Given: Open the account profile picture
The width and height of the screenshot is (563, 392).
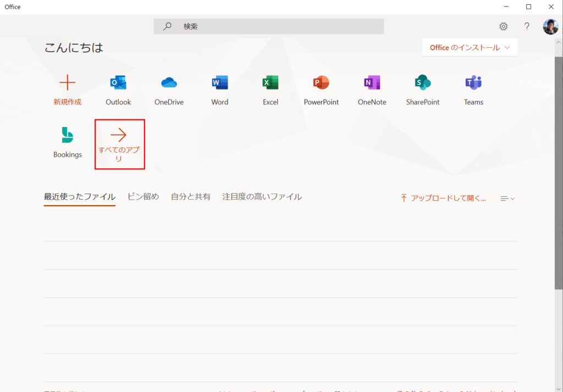Looking at the screenshot, I should click(550, 26).
